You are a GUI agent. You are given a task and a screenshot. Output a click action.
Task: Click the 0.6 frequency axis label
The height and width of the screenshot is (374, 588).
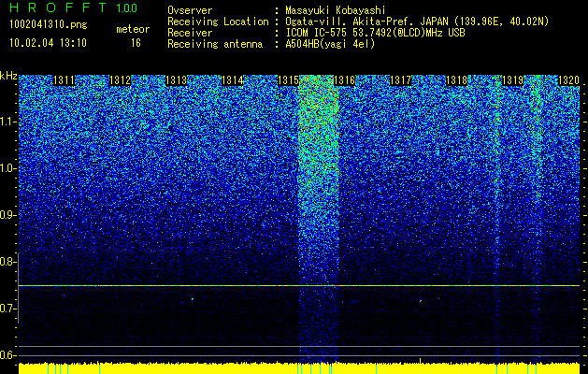point(7,355)
